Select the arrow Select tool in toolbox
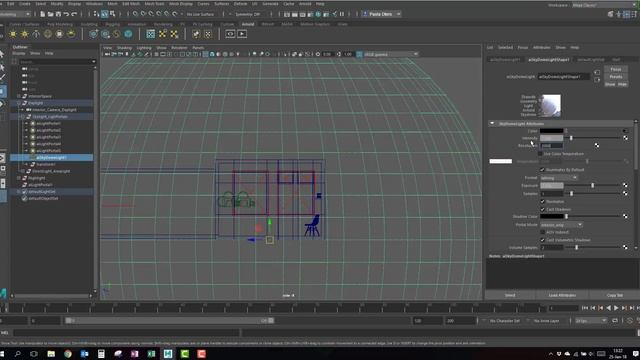This screenshot has width=640, height=360. tap(2, 54)
